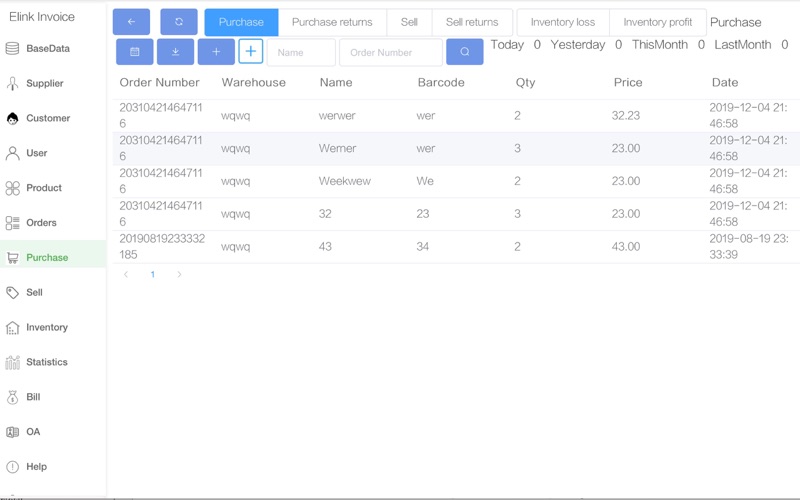This screenshot has width=800, height=500.
Task: Click the date 2019-08-19 23:33:39
Action: 749,246
